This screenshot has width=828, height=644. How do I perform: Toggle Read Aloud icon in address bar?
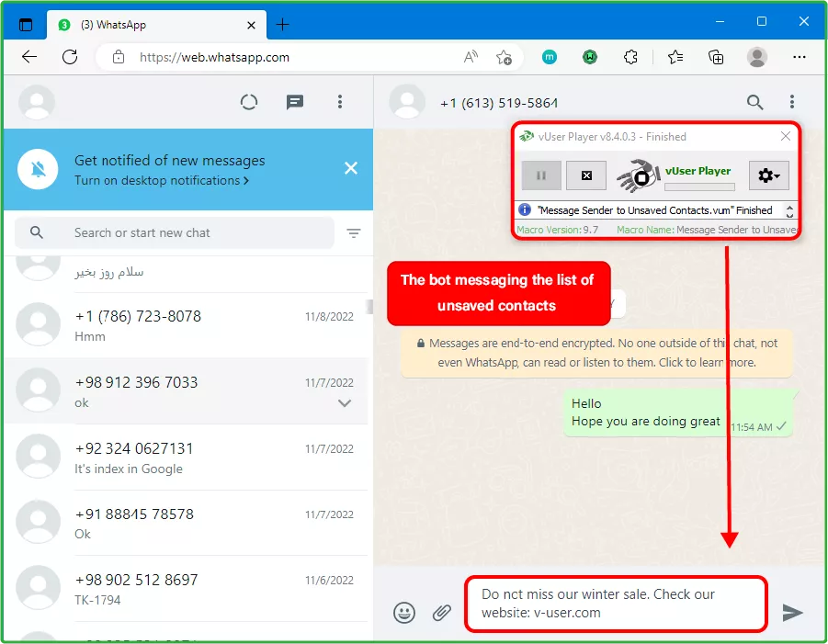coord(471,57)
